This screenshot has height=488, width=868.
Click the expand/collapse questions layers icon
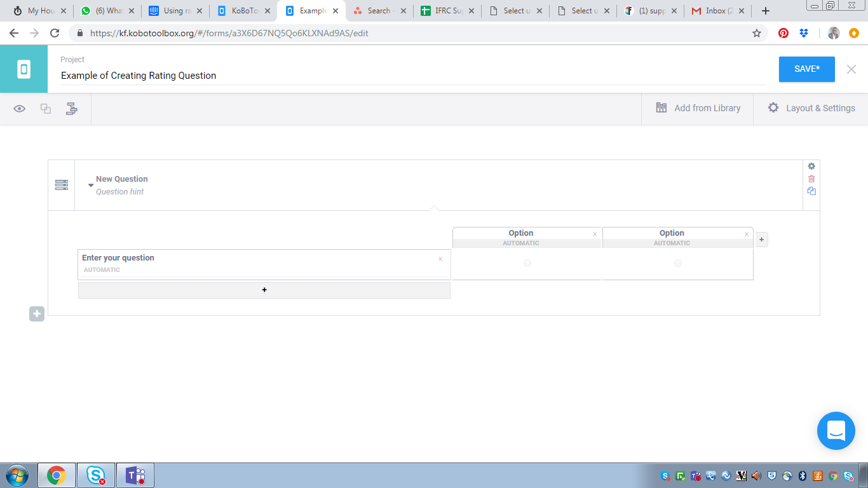click(72, 109)
